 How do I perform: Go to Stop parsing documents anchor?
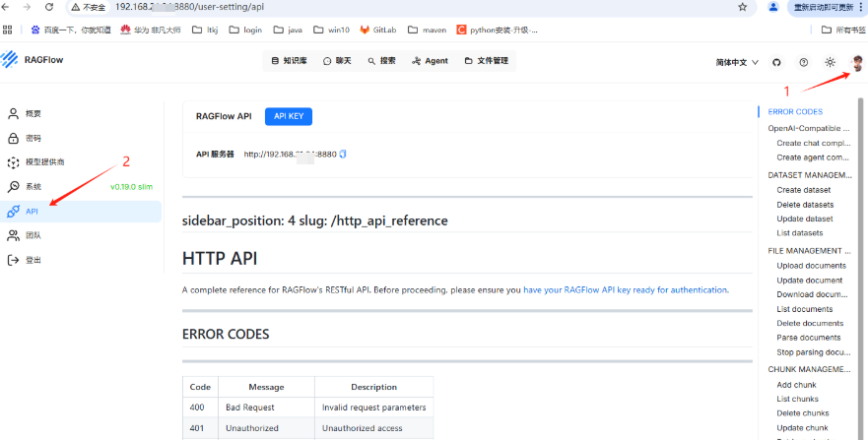tap(813, 352)
